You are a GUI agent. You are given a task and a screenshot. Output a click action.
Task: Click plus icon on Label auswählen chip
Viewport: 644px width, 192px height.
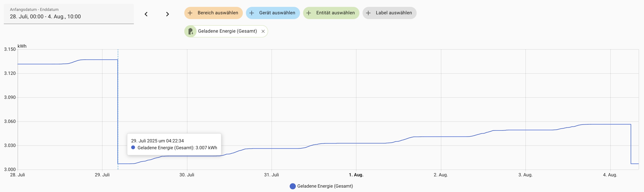pyautogui.click(x=368, y=13)
